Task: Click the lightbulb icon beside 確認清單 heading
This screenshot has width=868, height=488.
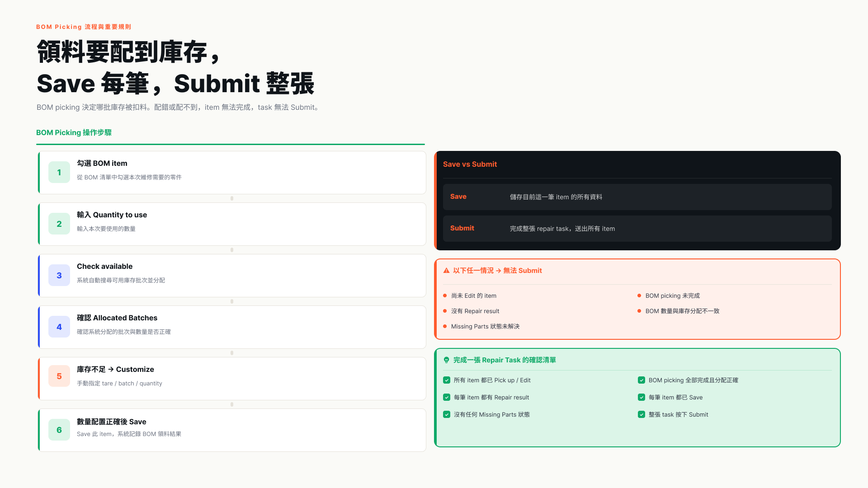Action: [446, 360]
